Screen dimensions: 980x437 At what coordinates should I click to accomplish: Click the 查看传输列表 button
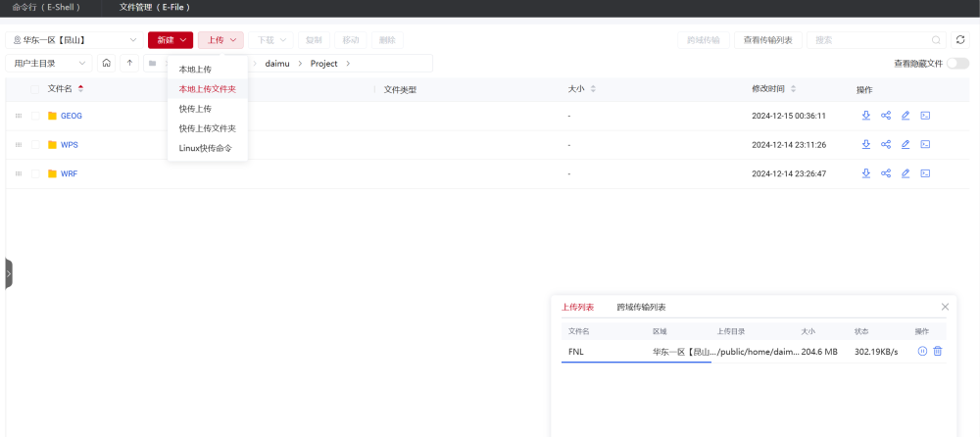tap(769, 40)
